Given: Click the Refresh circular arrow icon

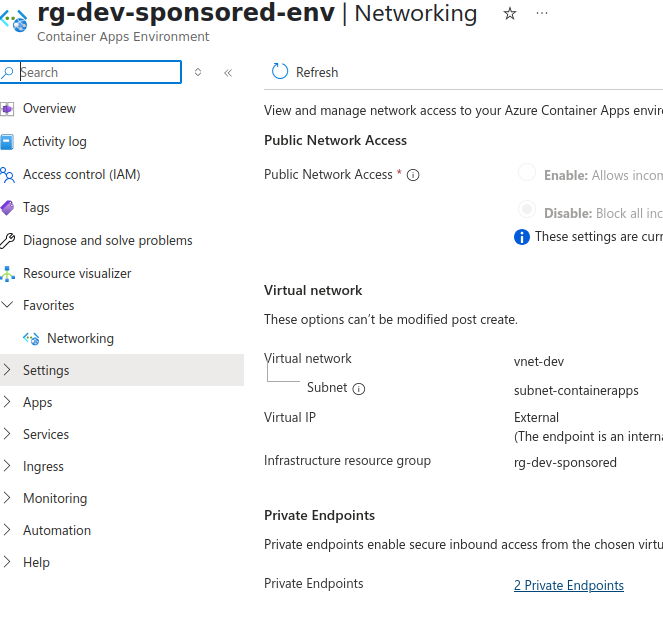Looking at the screenshot, I should click(279, 71).
